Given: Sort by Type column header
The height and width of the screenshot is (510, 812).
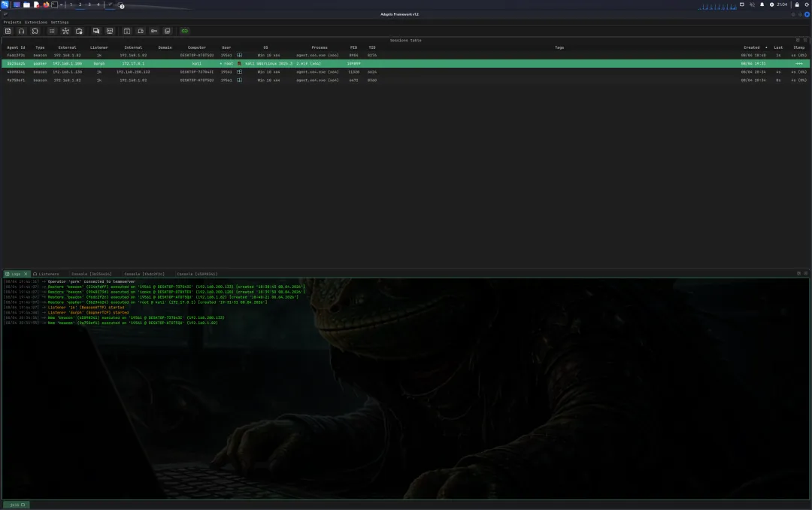Looking at the screenshot, I should [x=40, y=47].
